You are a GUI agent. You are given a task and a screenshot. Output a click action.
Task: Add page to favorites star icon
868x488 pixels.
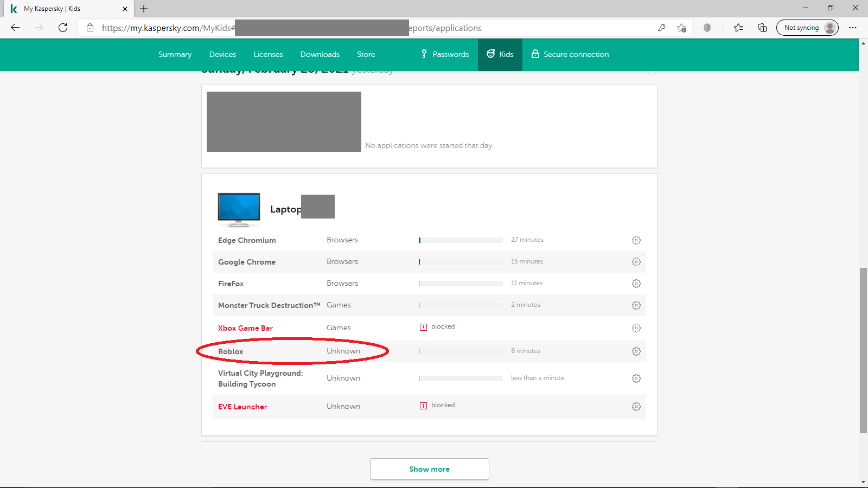point(682,28)
